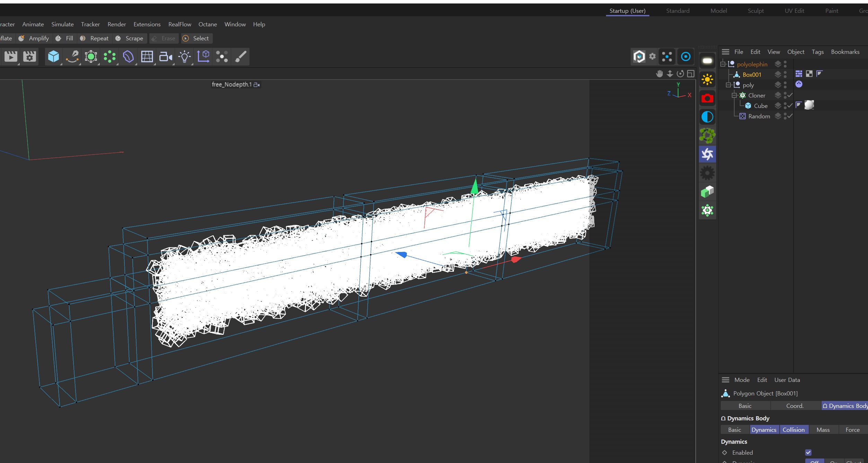This screenshot has height=463, width=868.
Task: Click the viewport orbit rotate icon
Action: (680, 73)
